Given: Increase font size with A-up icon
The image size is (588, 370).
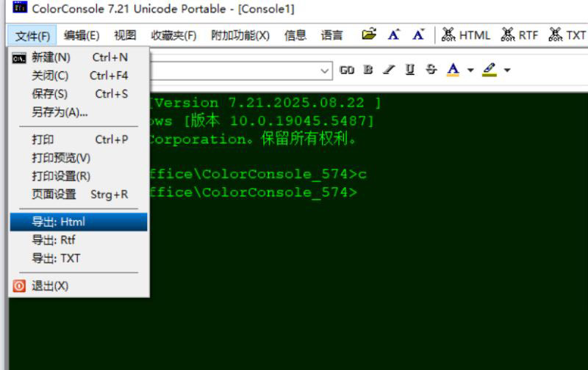Looking at the screenshot, I should click(x=394, y=35).
